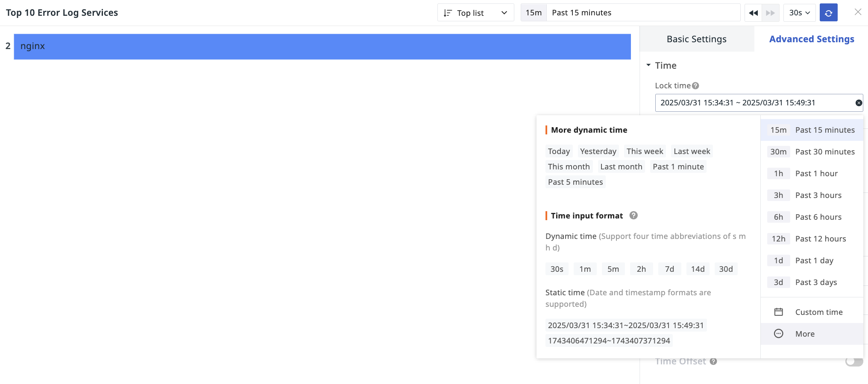868x384 pixels.
Task: Click help icon beside Time input format
Action: [633, 215]
